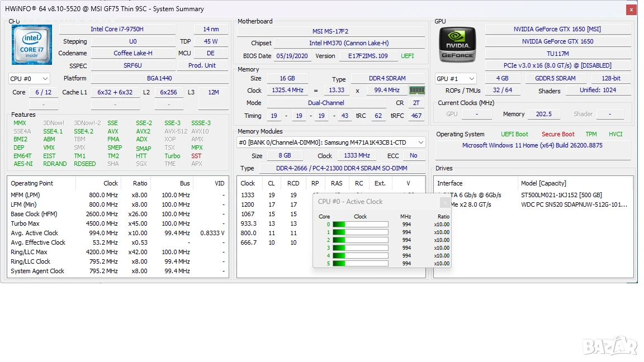
Task: Click the AVX2 feature flag
Action: point(143,131)
